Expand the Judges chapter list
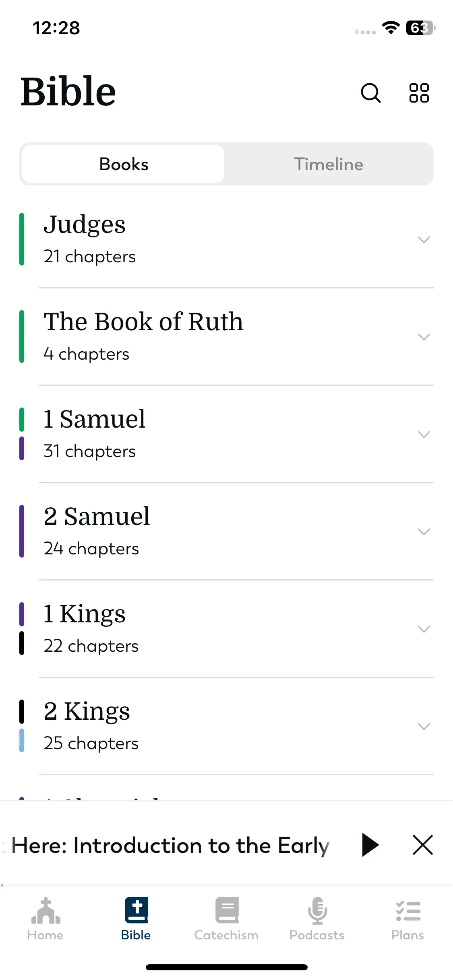The height and width of the screenshot is (980, 453). coord(424,240)
